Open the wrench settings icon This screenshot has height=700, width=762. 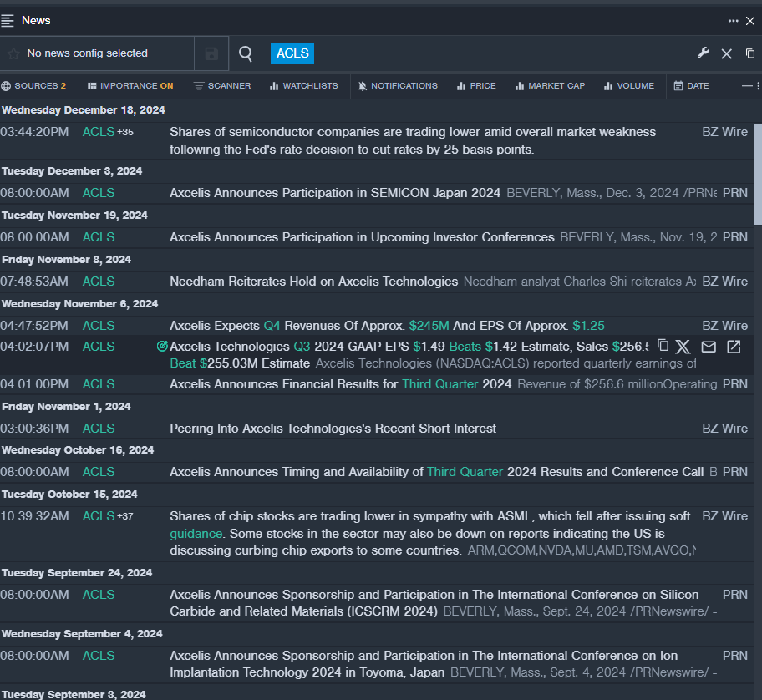(x=703, y=53)
